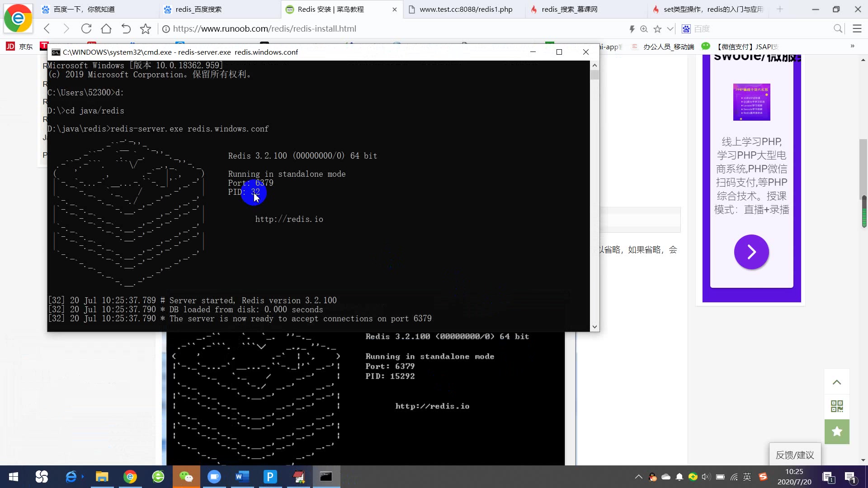868x488 pixels.
Task: Open Chrome from the taskbar
Action: pos(130,477)
